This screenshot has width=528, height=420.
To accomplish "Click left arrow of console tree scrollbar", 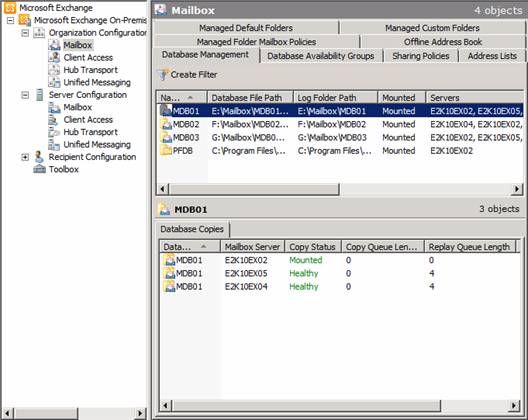I will (x=8, y=413).
